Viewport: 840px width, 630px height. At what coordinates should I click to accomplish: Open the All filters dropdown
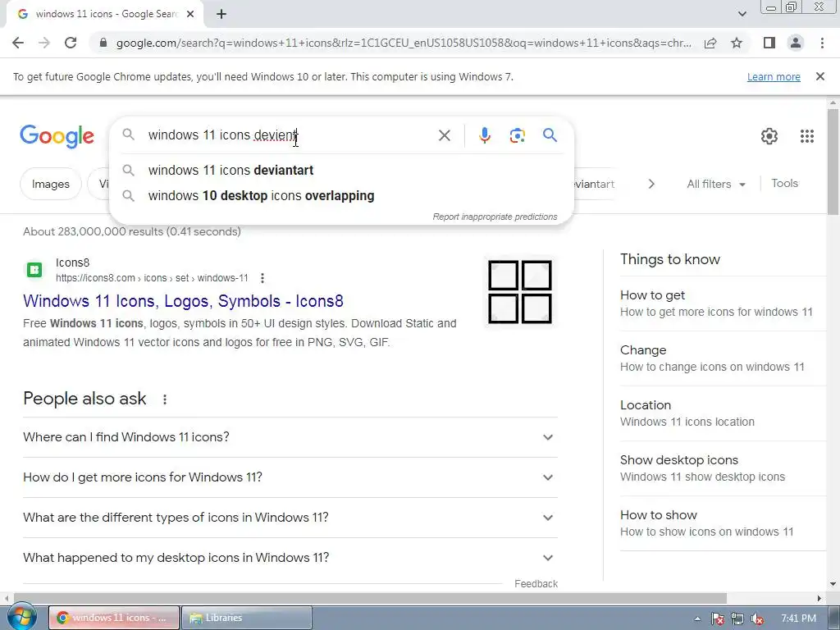coord(716,184)
